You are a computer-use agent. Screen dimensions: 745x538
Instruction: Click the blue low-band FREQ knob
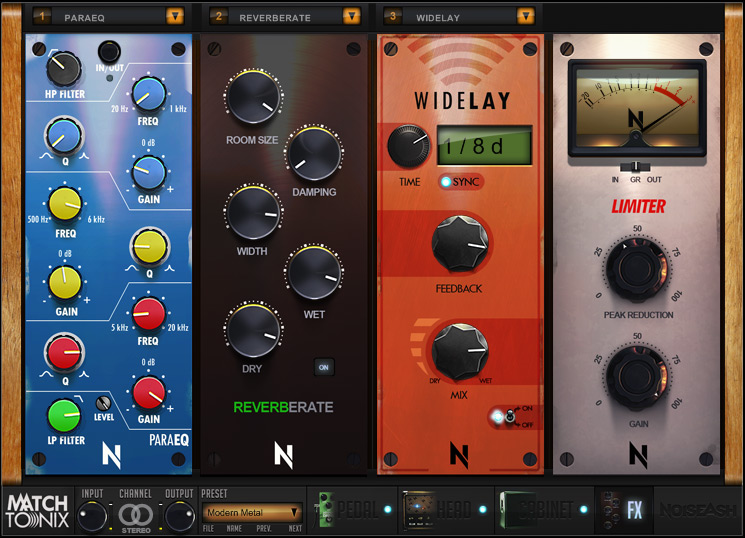(x=149, y=94)
